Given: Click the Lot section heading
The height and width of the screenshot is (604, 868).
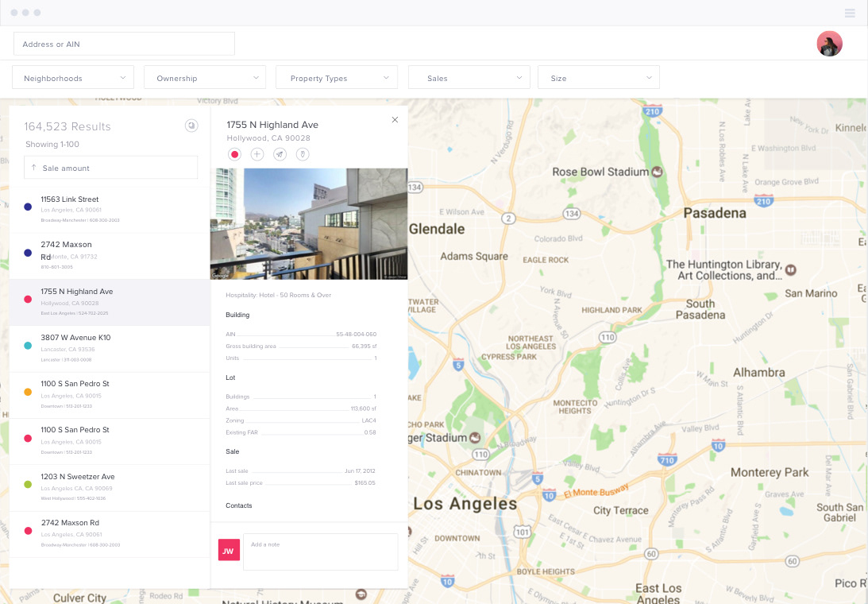Looking at the screenshot, I should [230, 377].
